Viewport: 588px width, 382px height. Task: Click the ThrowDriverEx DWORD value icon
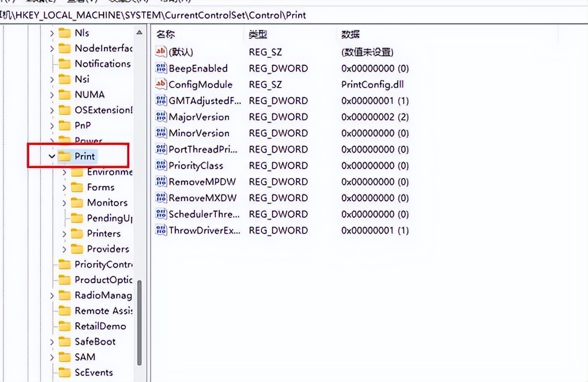[160, 230]
